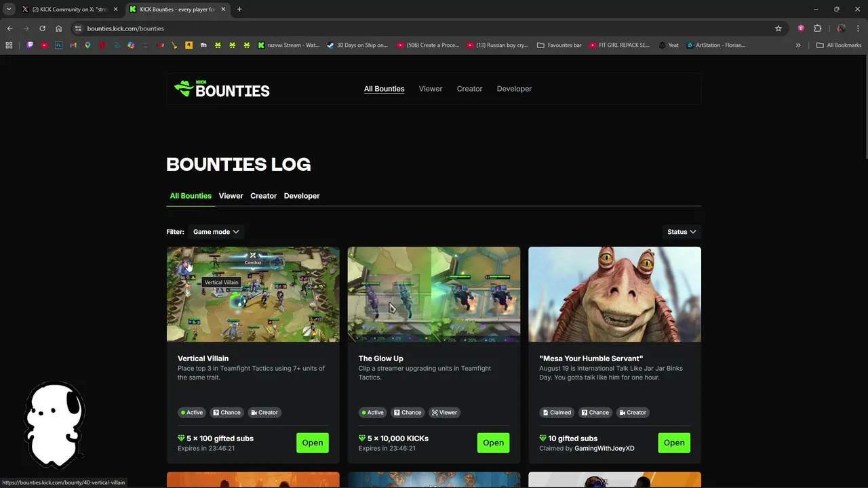Open the Extensions puzzle menu

[x=817, y=28]
